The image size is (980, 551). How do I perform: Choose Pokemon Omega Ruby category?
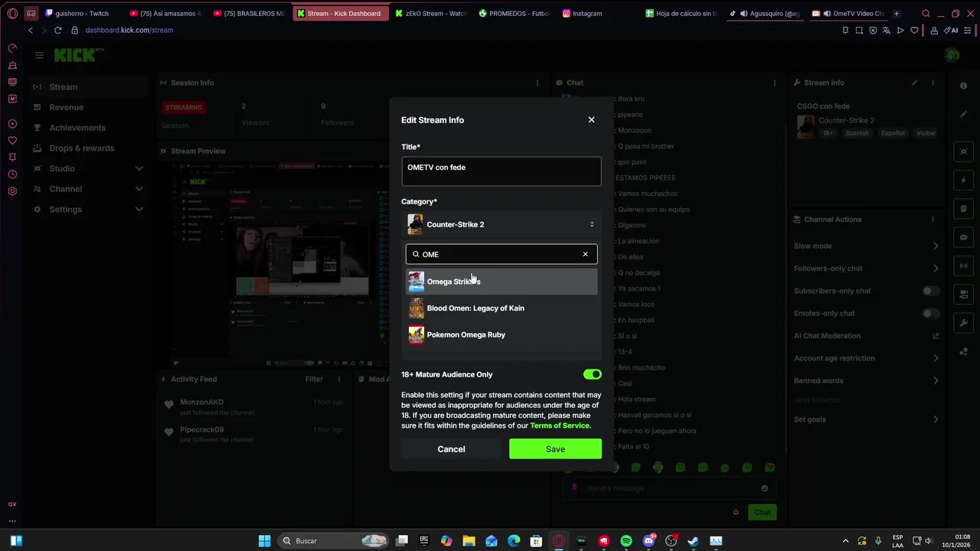[x=501, y=334]
